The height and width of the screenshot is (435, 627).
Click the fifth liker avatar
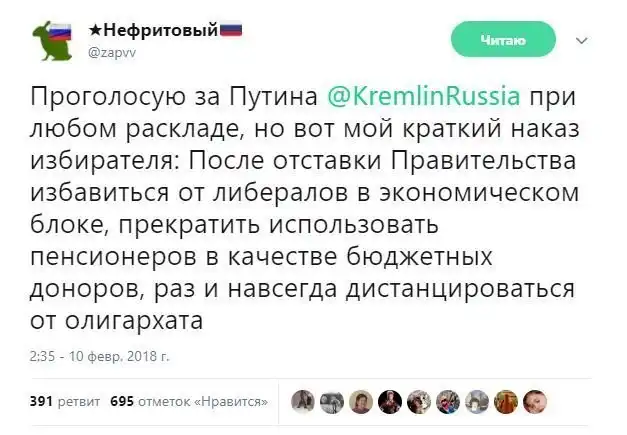(x=418, y=402)
